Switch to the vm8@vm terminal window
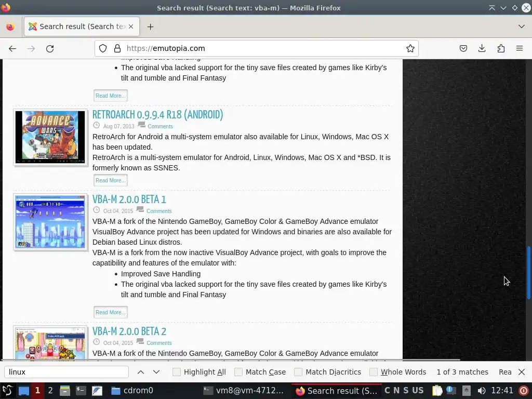The width and height of the screenshot is (532, 399). coord(244,391)
